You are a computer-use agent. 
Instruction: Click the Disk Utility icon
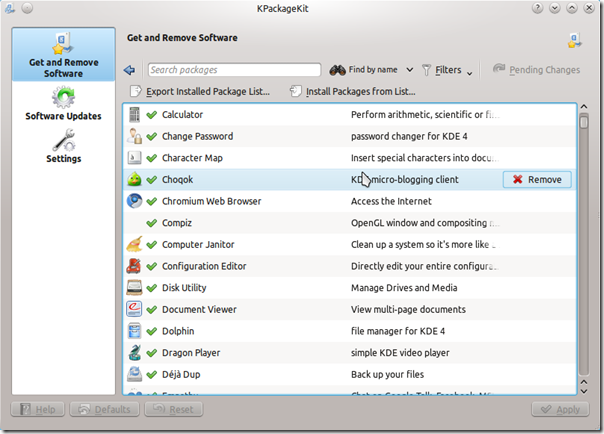135,288
